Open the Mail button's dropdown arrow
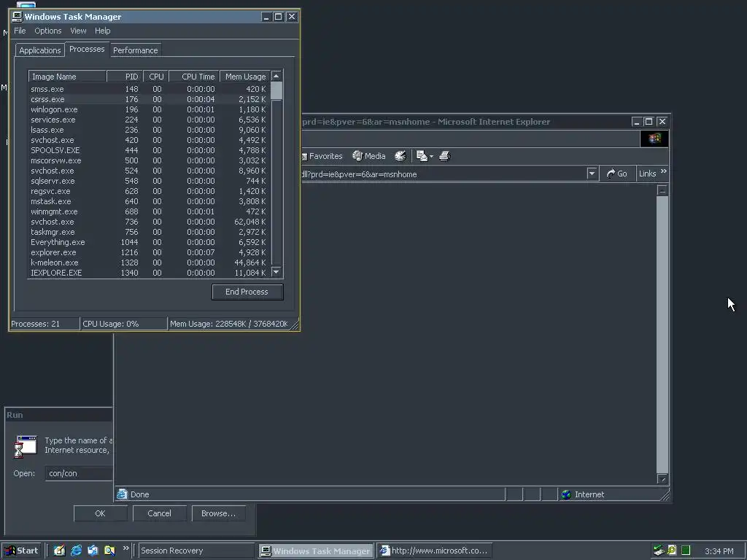747x560 pixels. point(431,156)
